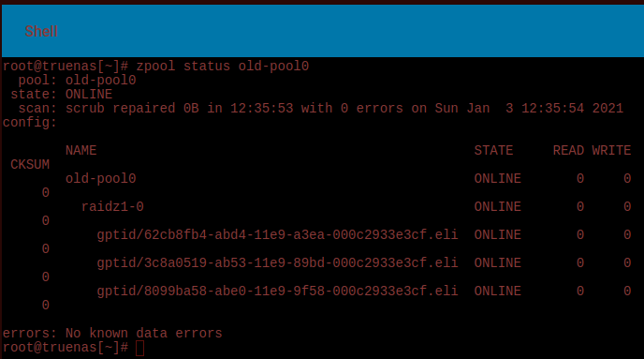Click the scrub repaired scan line
The width and height of the screenshot is (644, 359).
[x=321, y=108]
